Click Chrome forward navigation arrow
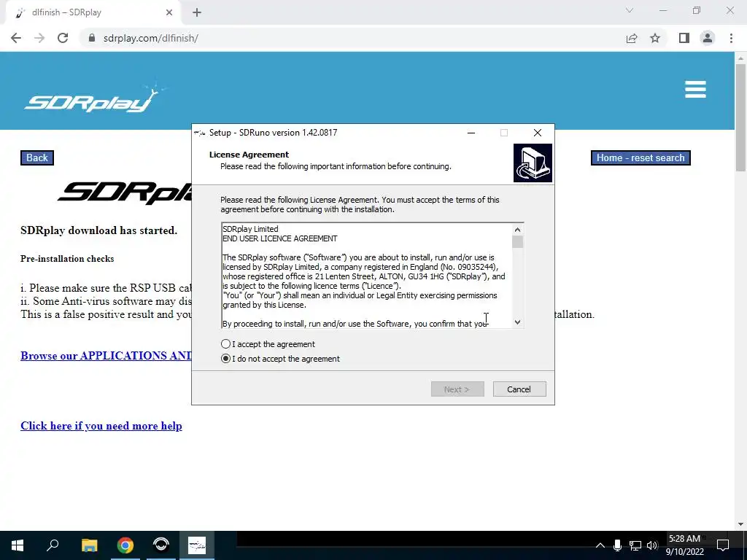Screen dimensions: 747x560 (39, 38)
